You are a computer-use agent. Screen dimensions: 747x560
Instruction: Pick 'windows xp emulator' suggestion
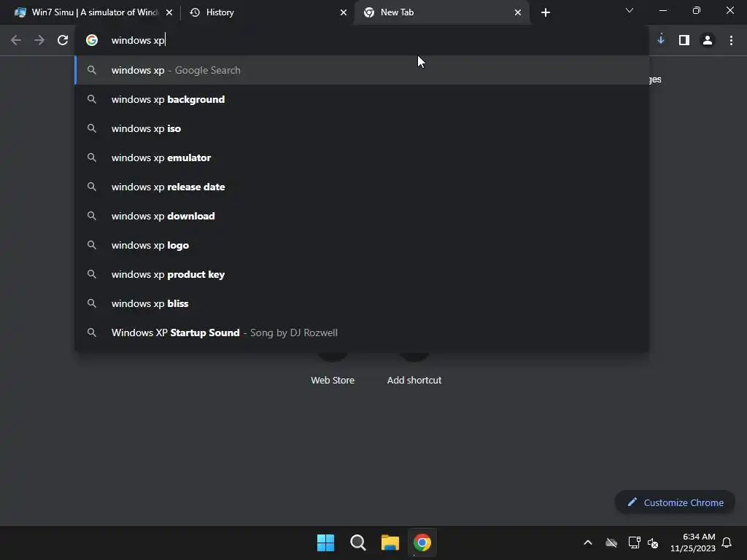[x=362, y=157]
